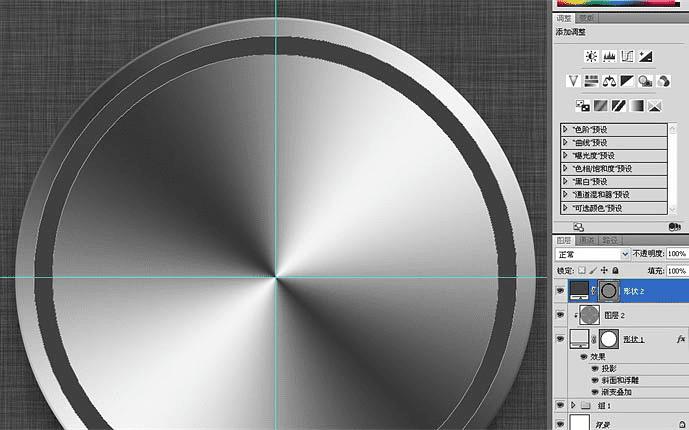Screen dimensions: 689x430
Task: Click the presets list scrollbar down arrow
Action: 672,210
